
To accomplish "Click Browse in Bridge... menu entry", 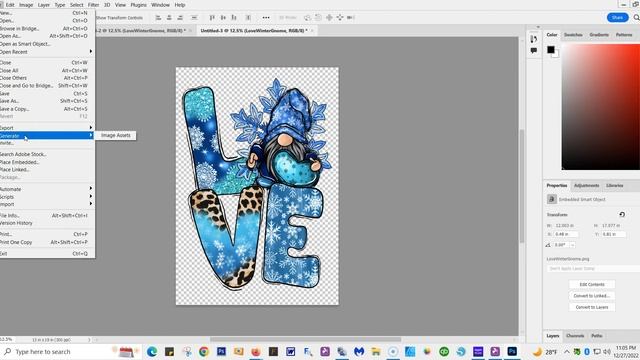I will pos(47,29).
